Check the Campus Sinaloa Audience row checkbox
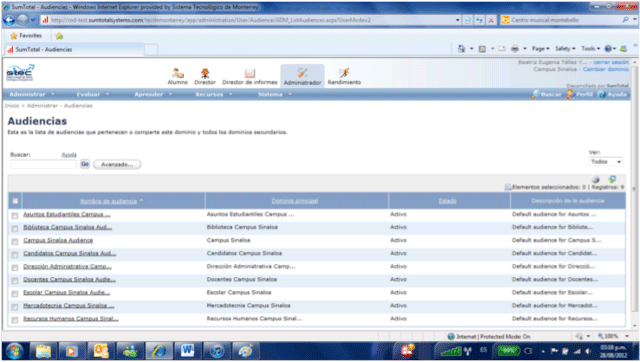 (x=15, y=242)
